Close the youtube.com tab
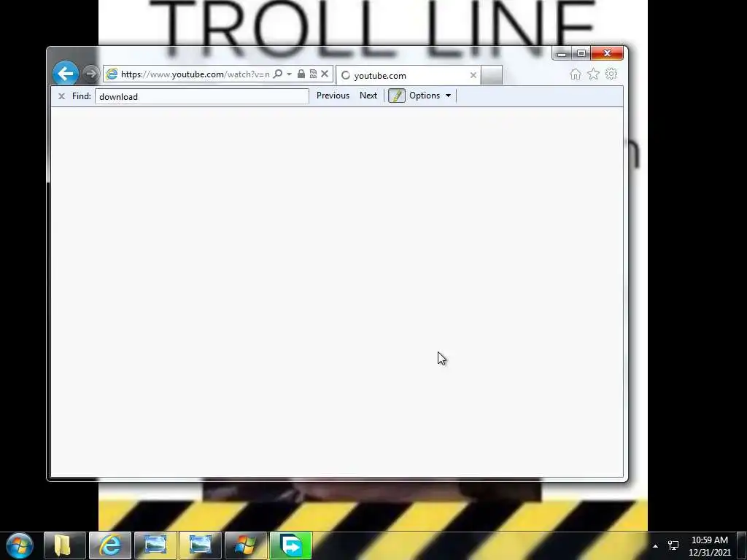The image size is (747, 560). point(473,75)
